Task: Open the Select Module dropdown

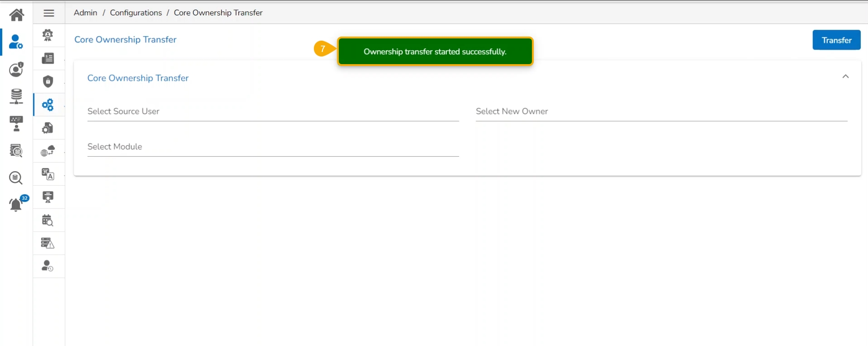Action: tap(273, 147)
